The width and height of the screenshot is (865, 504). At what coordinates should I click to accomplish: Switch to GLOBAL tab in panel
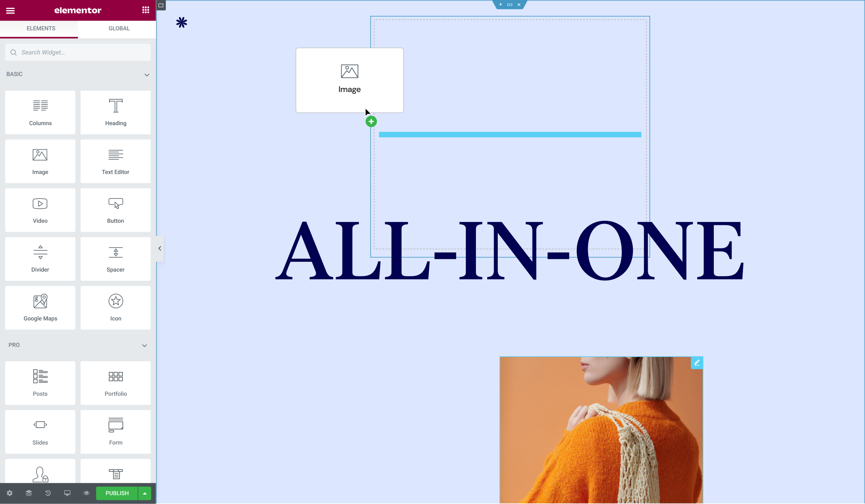[119, 28]
